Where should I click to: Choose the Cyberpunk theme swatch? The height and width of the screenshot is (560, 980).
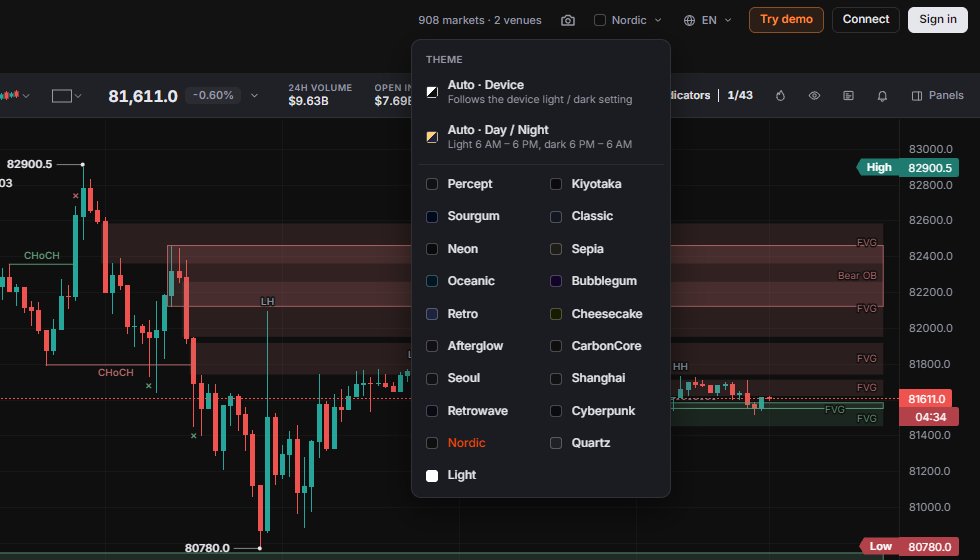pyautogui.click(x=556, y=411)
